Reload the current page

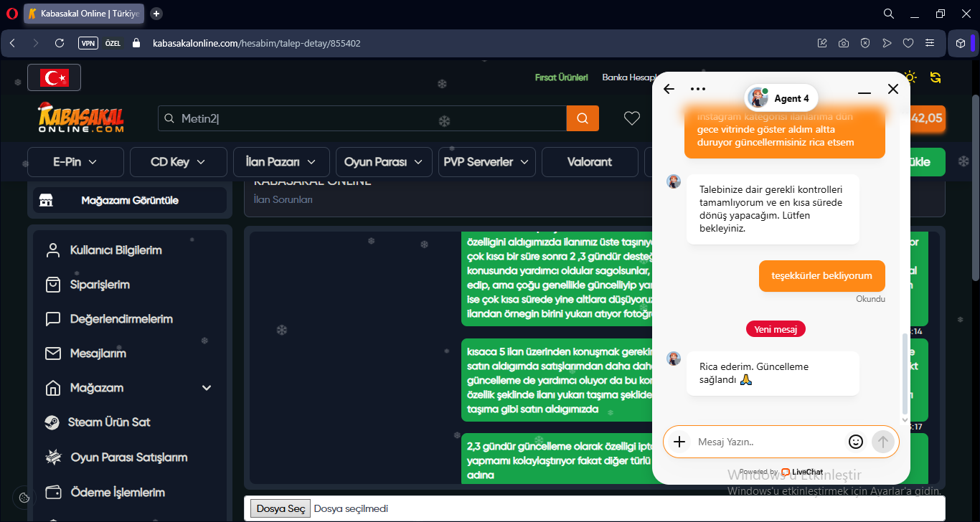tap(60, 43)
